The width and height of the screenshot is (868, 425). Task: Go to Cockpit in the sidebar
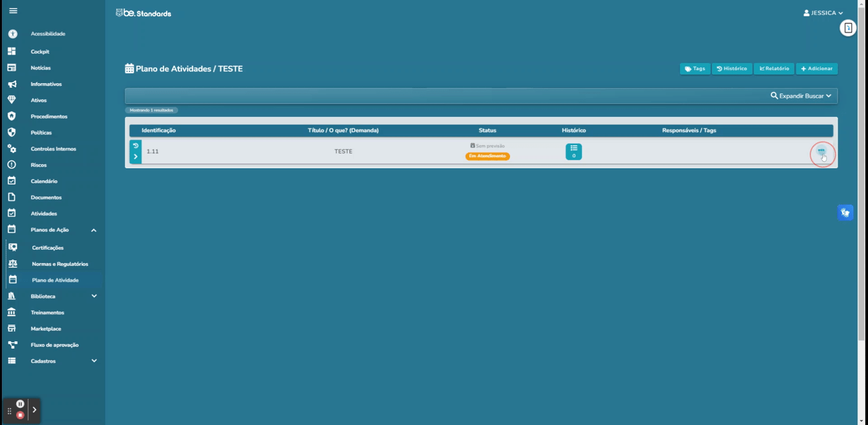pyautogui.click(x=40, y=51)
